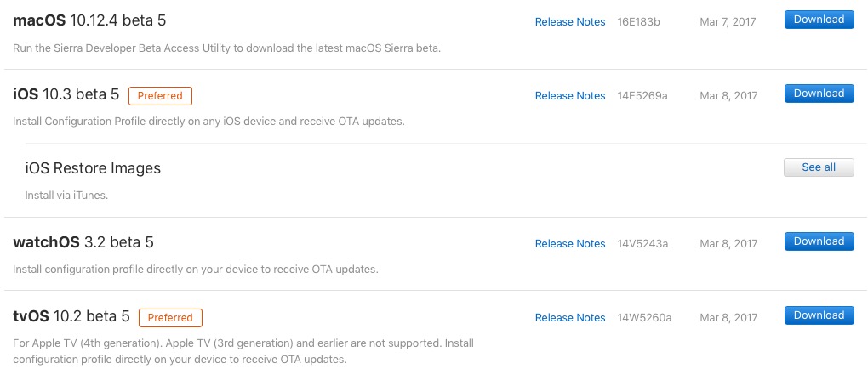The height and width of the screenshot is (369, 868).
Task: Download macOS 10.12.4 beta 5
Action: (819, 20)
